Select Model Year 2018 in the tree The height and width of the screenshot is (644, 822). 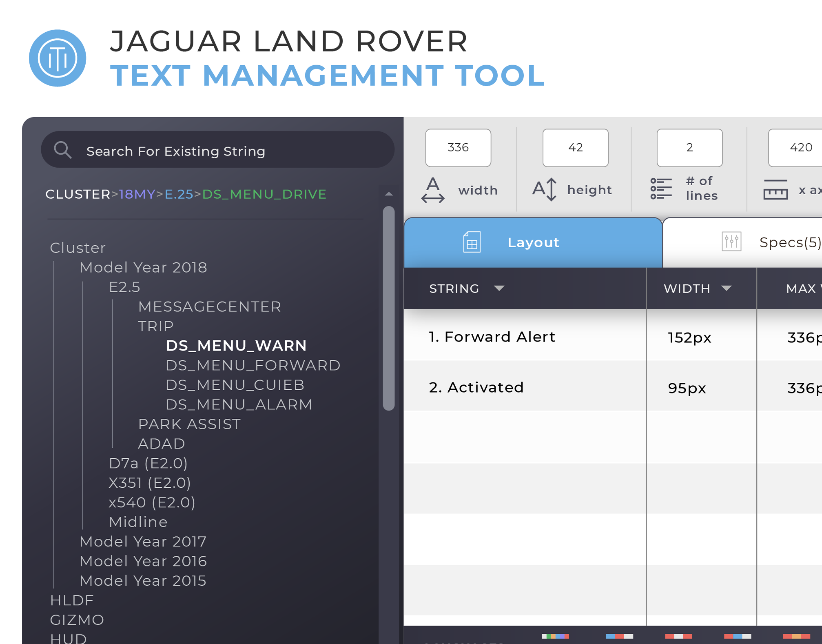(x=143, y=267)
